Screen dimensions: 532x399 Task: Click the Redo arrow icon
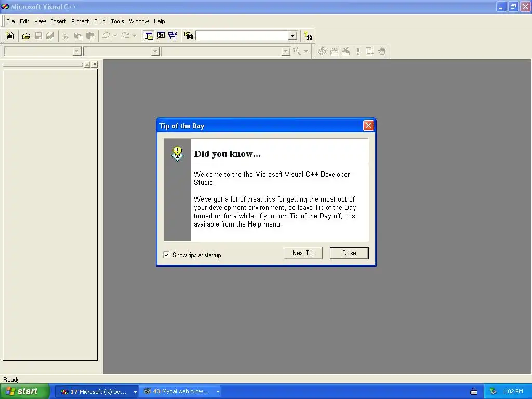click(x=125, y=36)
